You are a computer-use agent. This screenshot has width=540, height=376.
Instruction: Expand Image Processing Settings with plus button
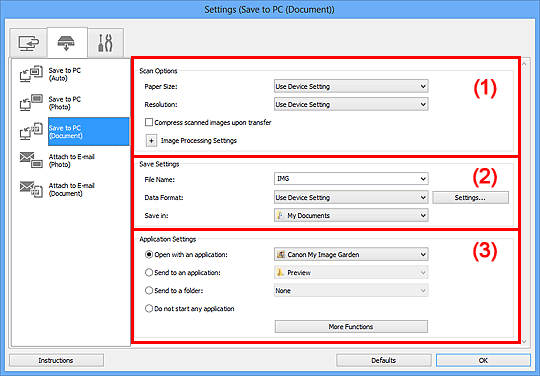point(151,141)
